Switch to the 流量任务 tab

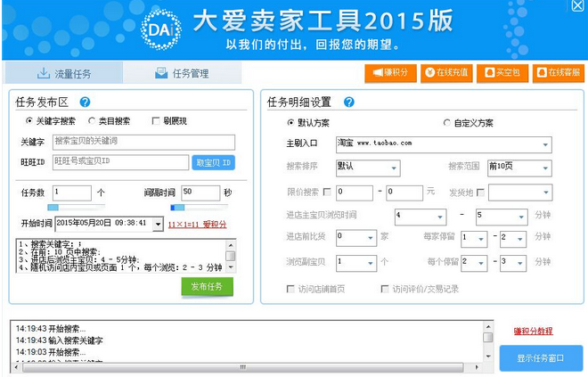point(63,73)
